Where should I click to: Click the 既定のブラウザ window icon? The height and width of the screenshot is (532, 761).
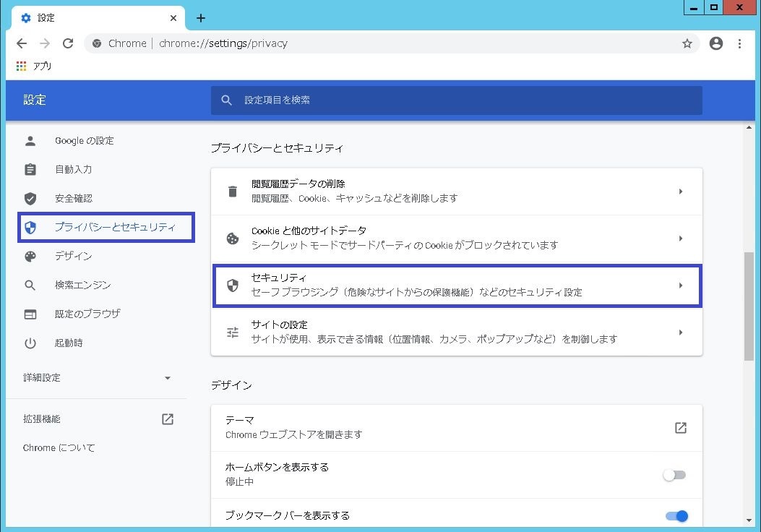click(30, 314)
